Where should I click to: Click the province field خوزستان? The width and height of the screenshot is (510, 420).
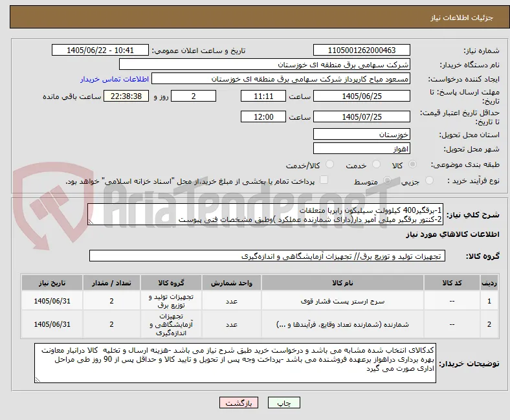362,135
